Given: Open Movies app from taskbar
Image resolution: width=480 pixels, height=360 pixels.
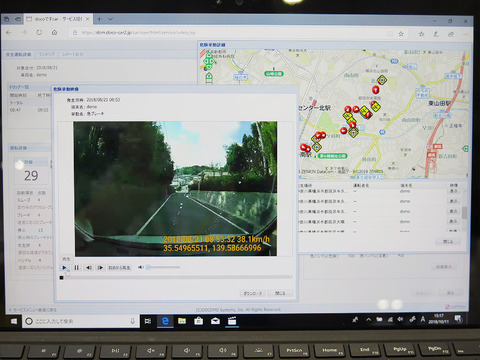Looking at the screenshot, I should click(x=232, y=321).
